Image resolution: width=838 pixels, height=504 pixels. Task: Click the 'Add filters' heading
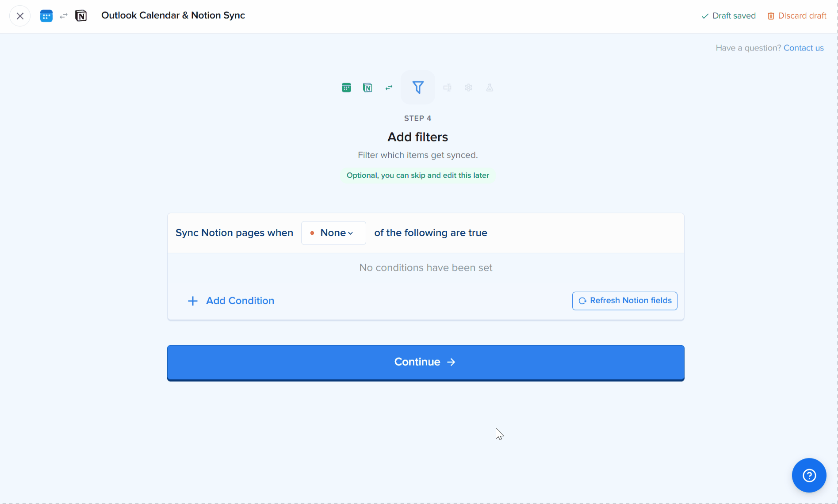tap(418, 137)
